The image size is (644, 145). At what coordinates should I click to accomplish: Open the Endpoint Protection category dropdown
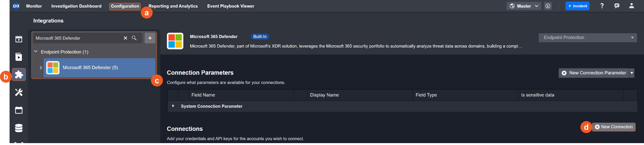tap(587, 37)
